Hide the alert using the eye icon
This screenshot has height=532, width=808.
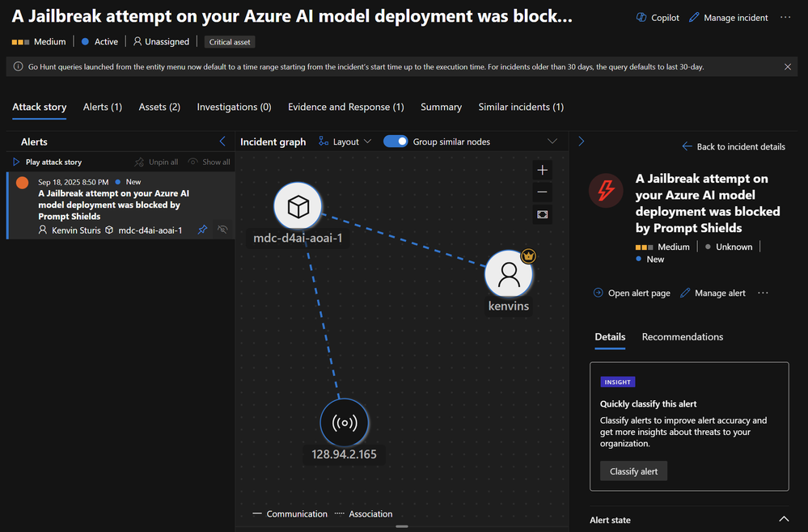point(222,230)
